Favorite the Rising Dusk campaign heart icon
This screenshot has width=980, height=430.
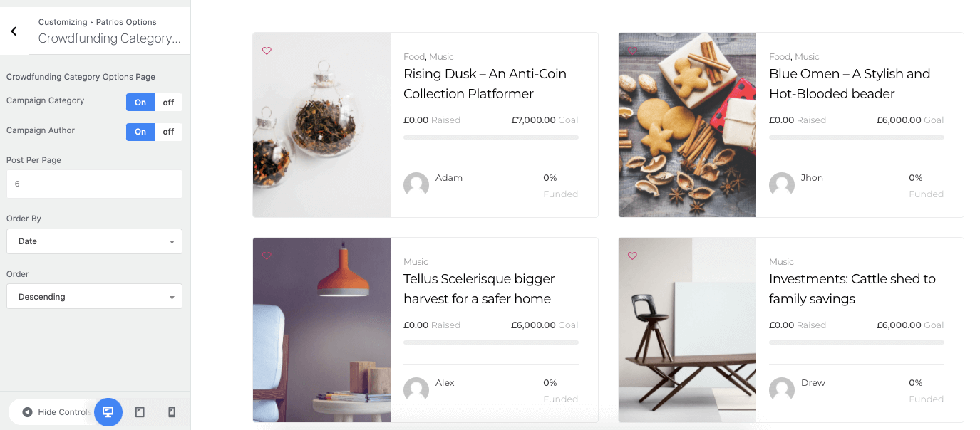coord(267,51)
